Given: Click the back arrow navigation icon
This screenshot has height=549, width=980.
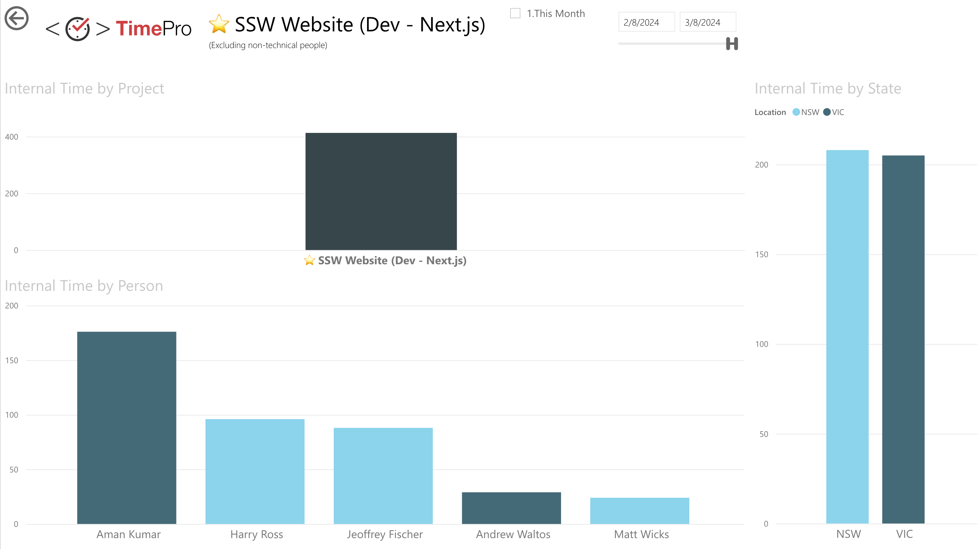Looking at the screenshot, I should pyautogui.click(x=17, y=18).
